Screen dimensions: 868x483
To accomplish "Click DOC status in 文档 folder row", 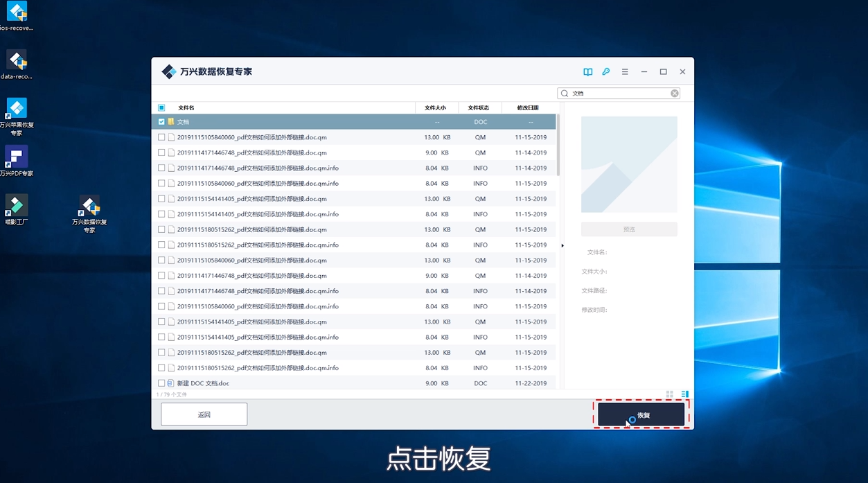I will 480,122.
